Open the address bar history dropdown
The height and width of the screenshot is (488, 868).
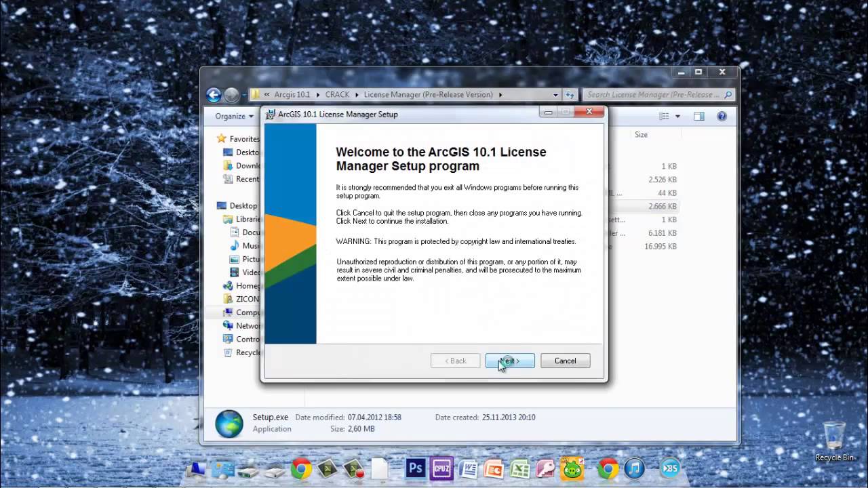pos(555,95)
